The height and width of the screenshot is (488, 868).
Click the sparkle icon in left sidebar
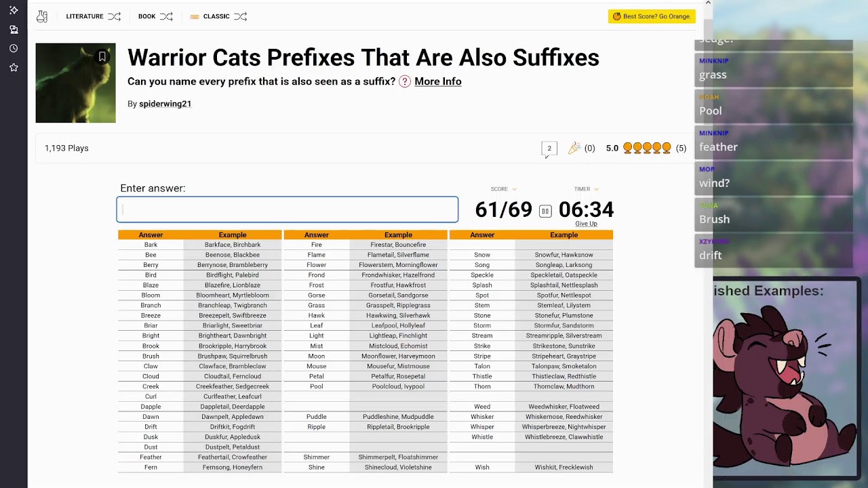[x=14, y=10]
